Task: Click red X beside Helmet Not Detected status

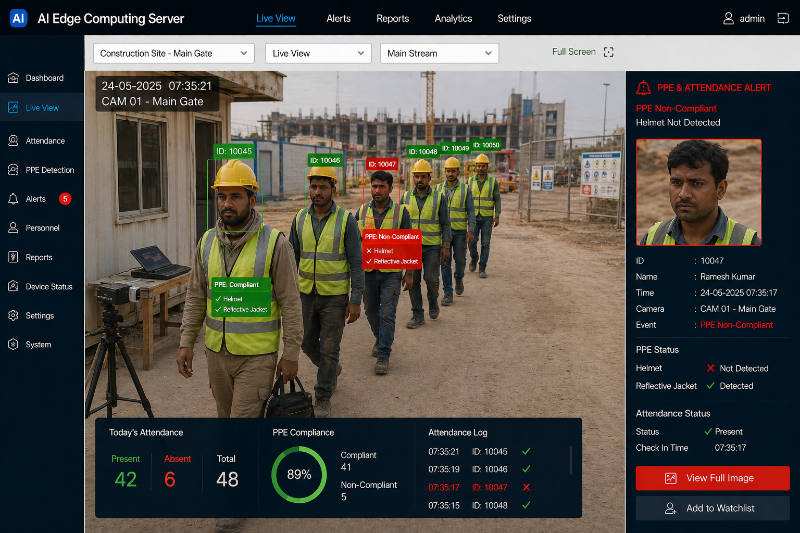Action: 710,368
